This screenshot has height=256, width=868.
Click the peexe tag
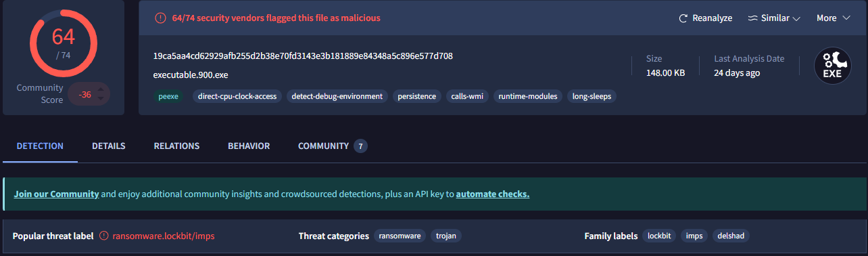[x=168, y=96]
